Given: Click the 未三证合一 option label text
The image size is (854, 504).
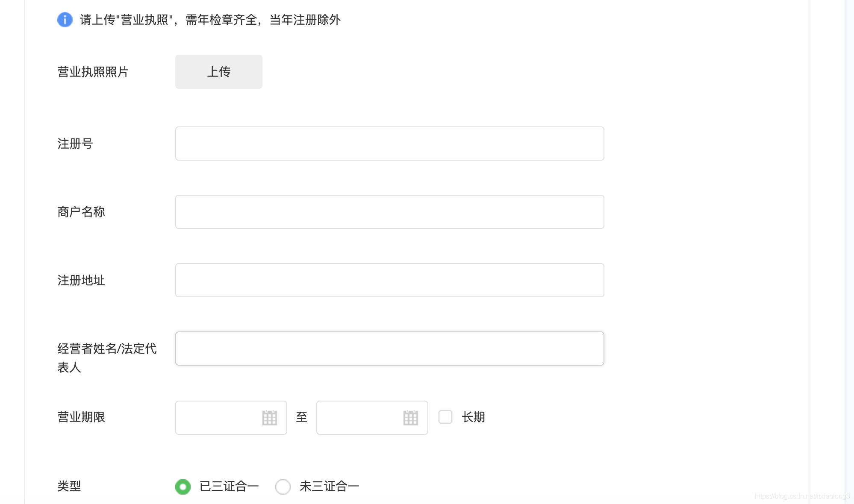Looking at the screenshot, I should coord(330,486).
